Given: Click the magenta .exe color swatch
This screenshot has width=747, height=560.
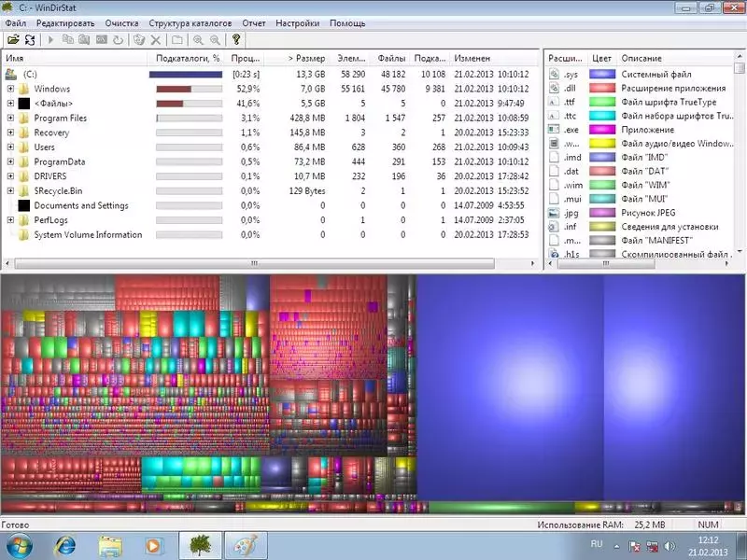Looking at the screenshot, I should point(602,129).
